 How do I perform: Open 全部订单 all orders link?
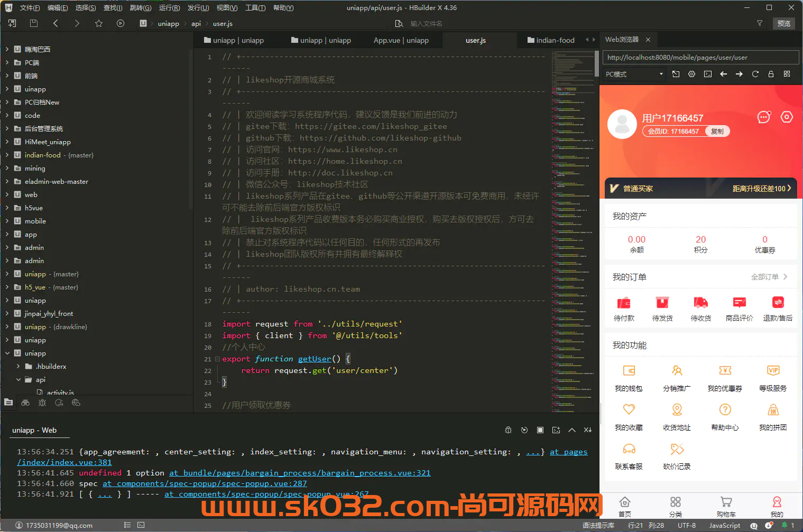tap(769, 277)
